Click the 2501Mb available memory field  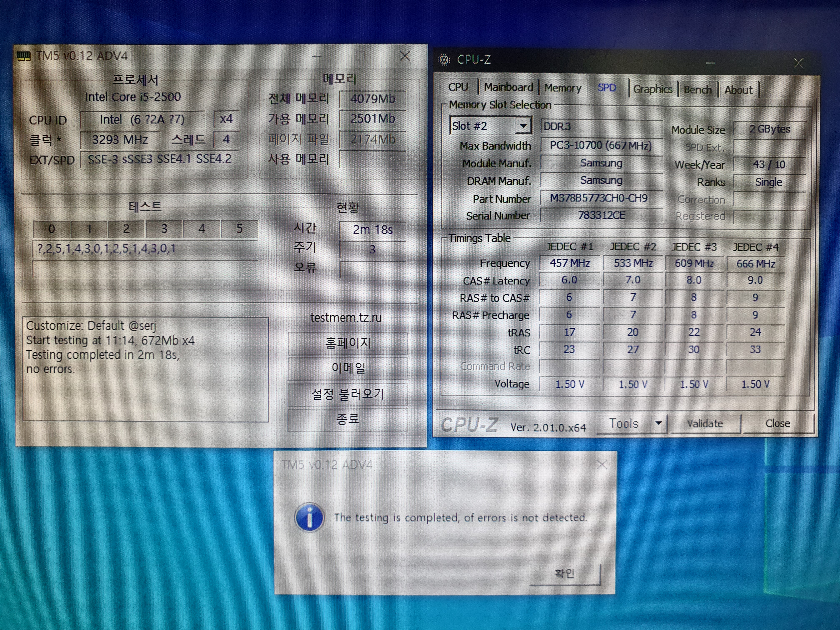(372, 119)
